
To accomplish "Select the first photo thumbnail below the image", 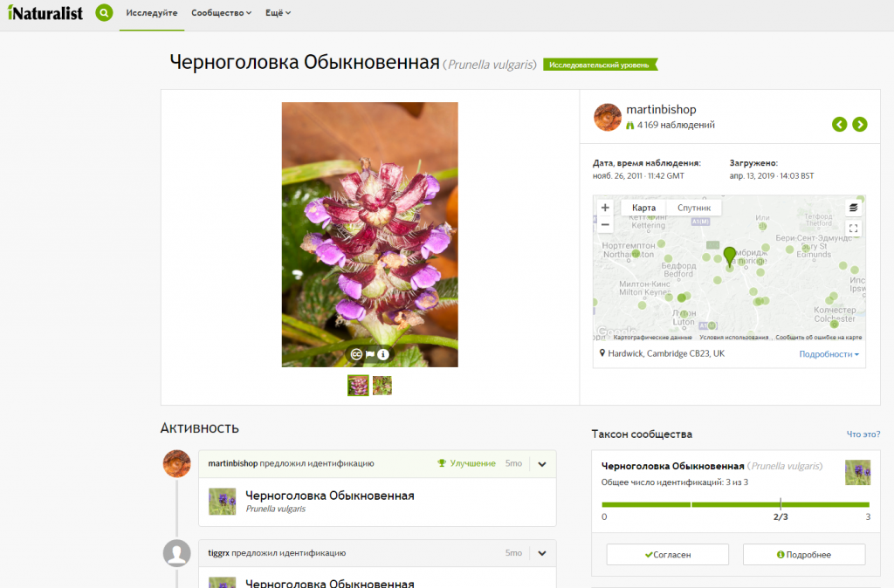I will 358,386.
